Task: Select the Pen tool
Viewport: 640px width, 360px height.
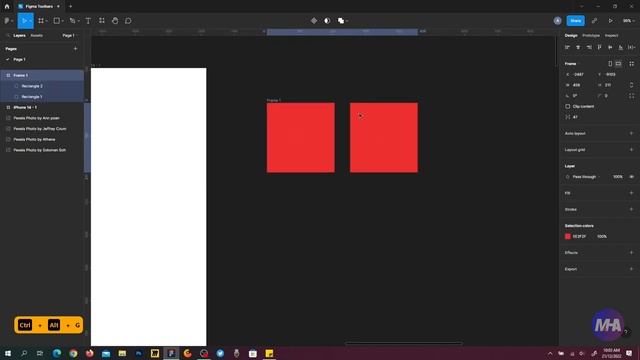Action: 72,21
